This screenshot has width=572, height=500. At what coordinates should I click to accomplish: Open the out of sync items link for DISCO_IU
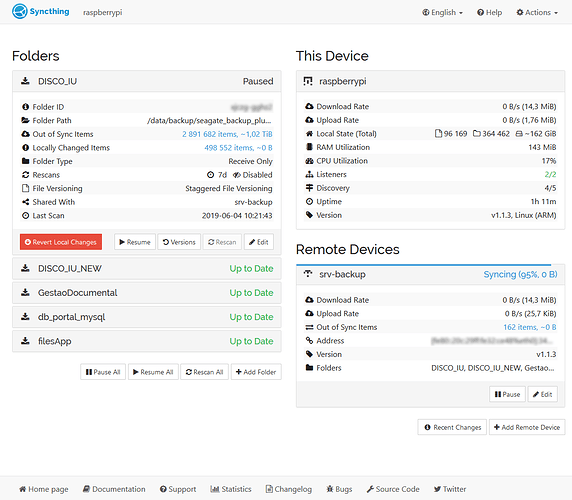(227, 134)
